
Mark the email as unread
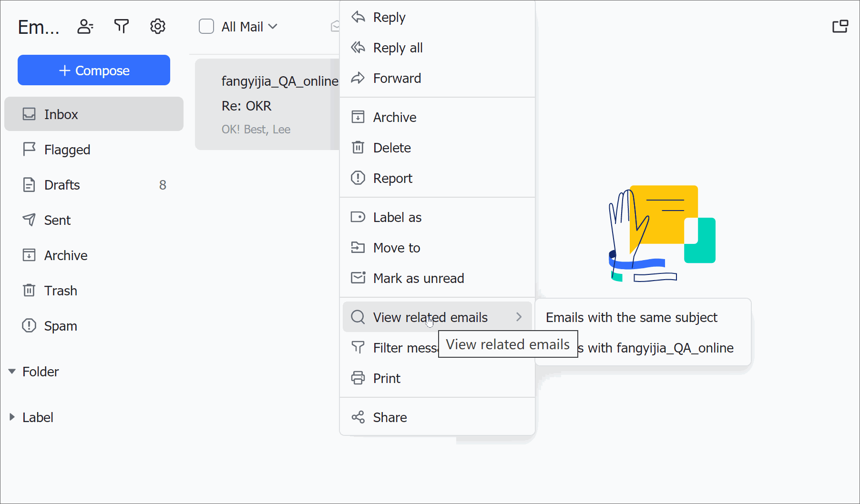point(419,278)
